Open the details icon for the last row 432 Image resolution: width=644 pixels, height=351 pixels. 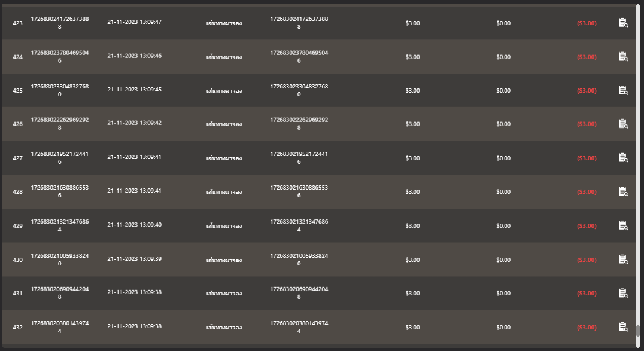[x=623, y=327]
